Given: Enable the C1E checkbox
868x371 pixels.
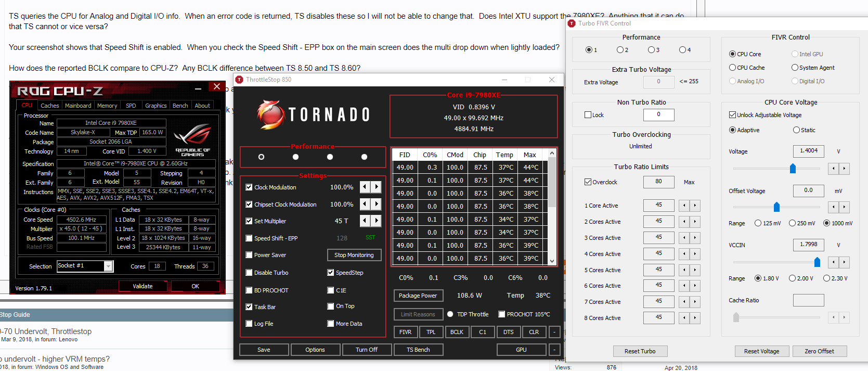Looking at the screenshot, I should [x=330, y=290].
